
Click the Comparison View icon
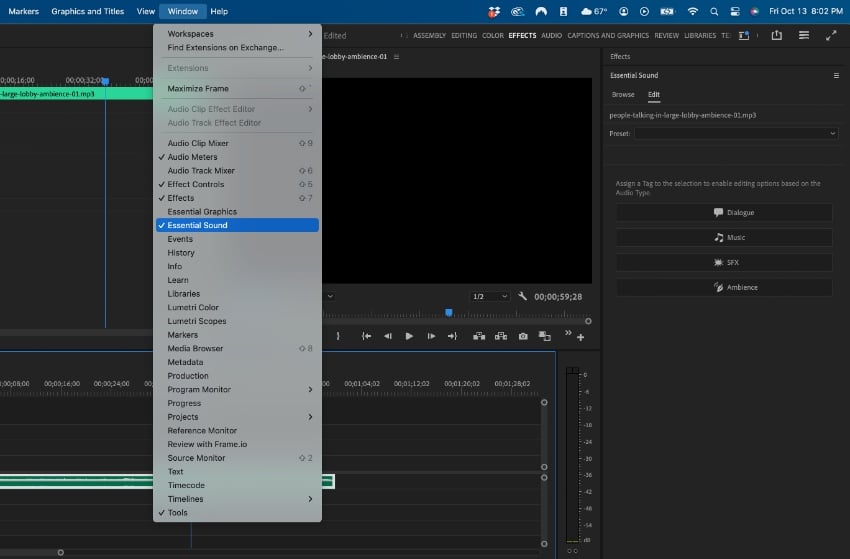click(x=544, y=336)
